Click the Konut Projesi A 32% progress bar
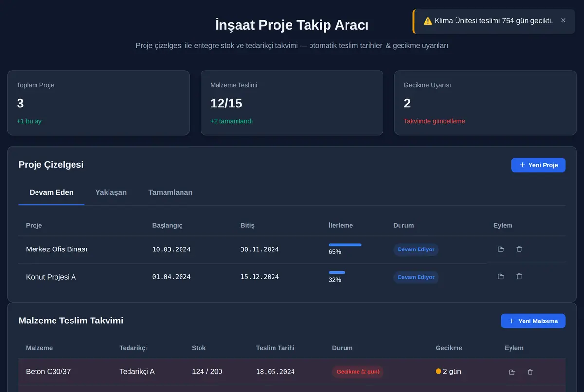Screen dimensions: 584x392 point(337,272)
